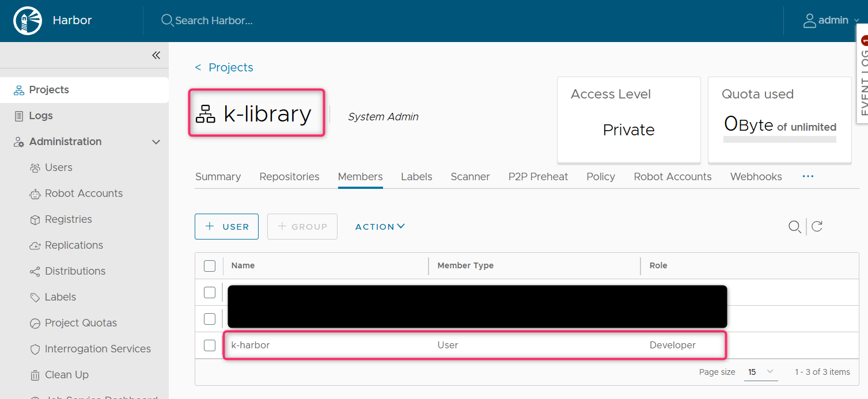Click the k-library project tree icon
The image size is (868, 399).
coord(206,114)
